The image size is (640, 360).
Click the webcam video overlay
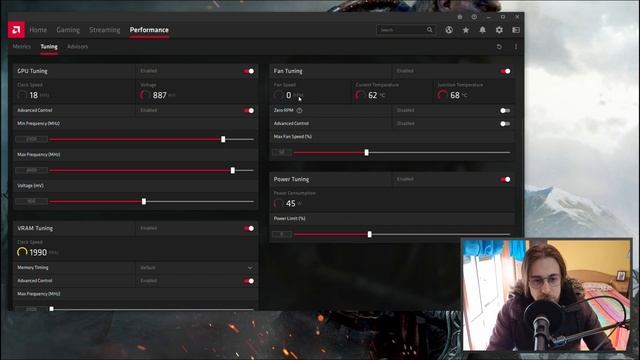pyautogui.click(x=546, y=295)
